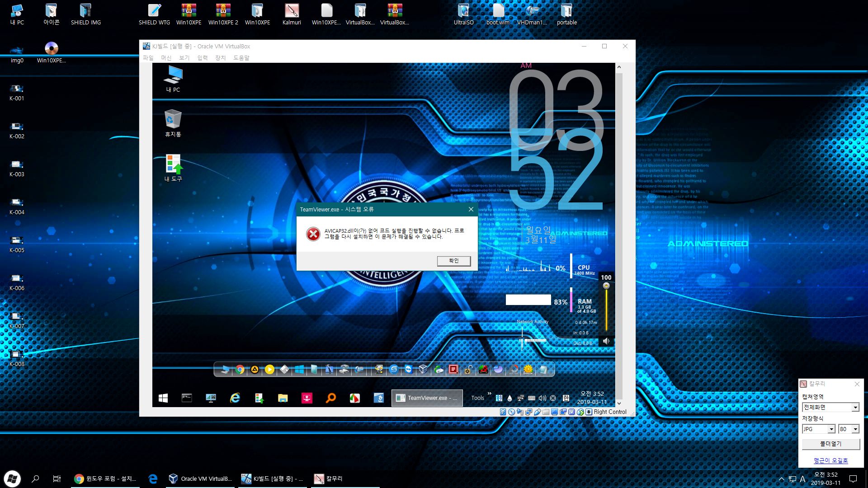Open guest Start menu button
The image size is (868, 488).
point(163,398)
